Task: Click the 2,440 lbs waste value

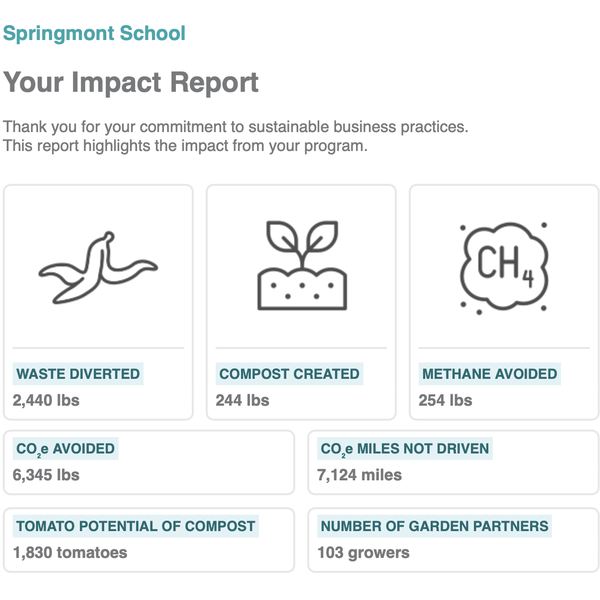Action: pyautogui.click(x=46, y=400)
